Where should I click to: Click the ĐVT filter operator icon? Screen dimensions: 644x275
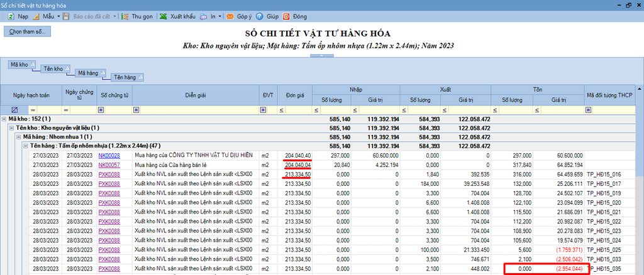pyautogui.click(x=263, y=110)
